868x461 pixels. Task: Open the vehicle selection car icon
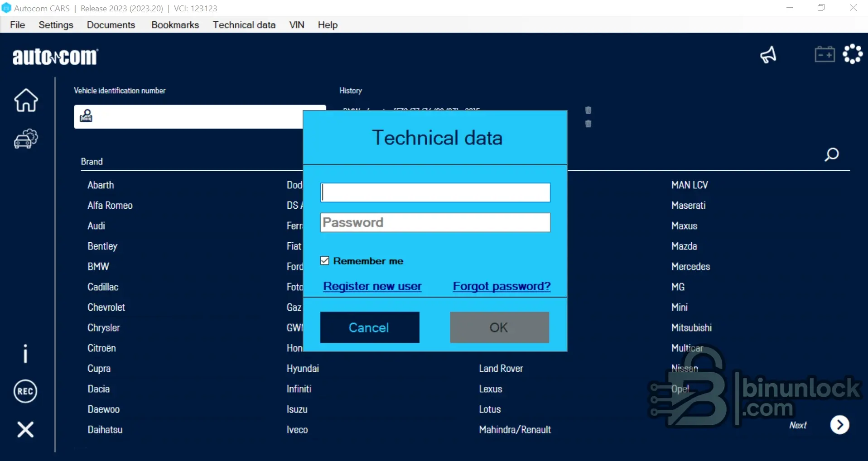[26, 139]
